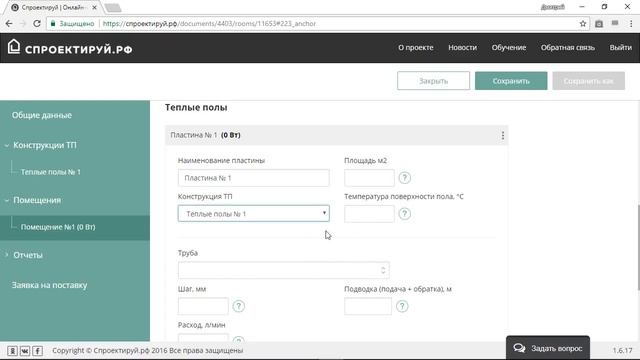The image size is (640, 360).
Task: Click the Площадь м2 input field
Action: pyautogui.click(x=369, y=178)
